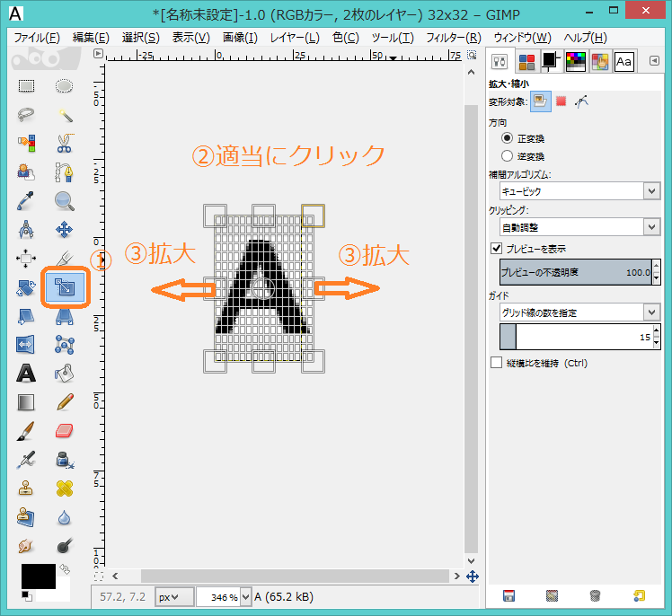Switch to the Fonts (Aa) tab
672x616 pixels.
pos(624,62)
